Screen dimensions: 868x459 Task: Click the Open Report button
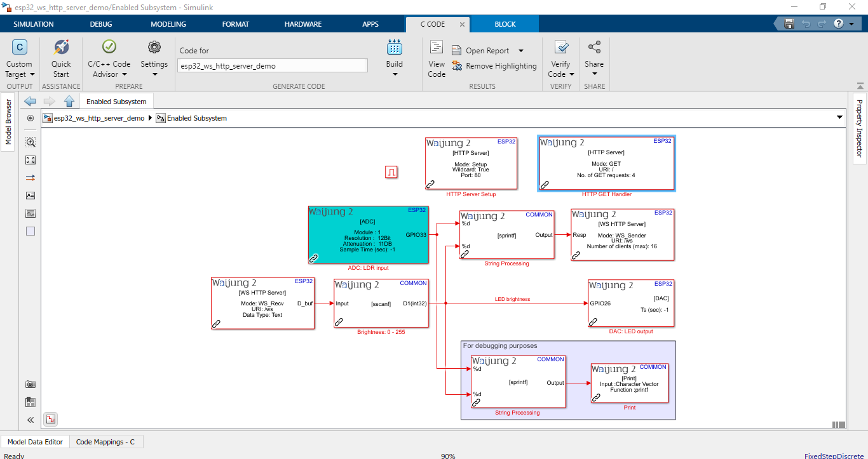(480, 51)
